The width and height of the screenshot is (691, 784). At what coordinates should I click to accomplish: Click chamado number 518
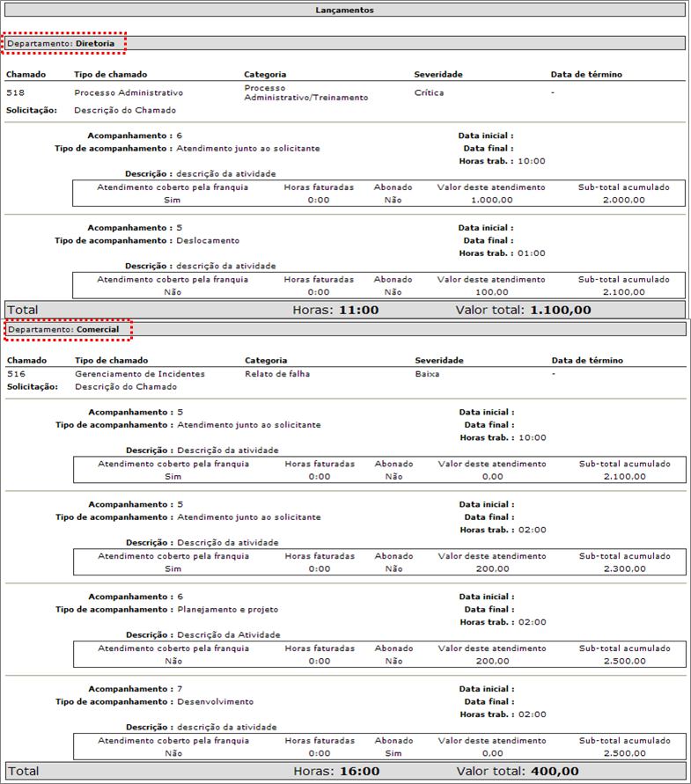(15, 92)
